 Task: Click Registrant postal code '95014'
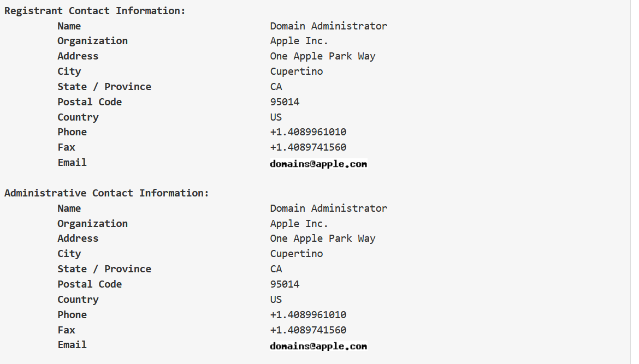[285, 102]
